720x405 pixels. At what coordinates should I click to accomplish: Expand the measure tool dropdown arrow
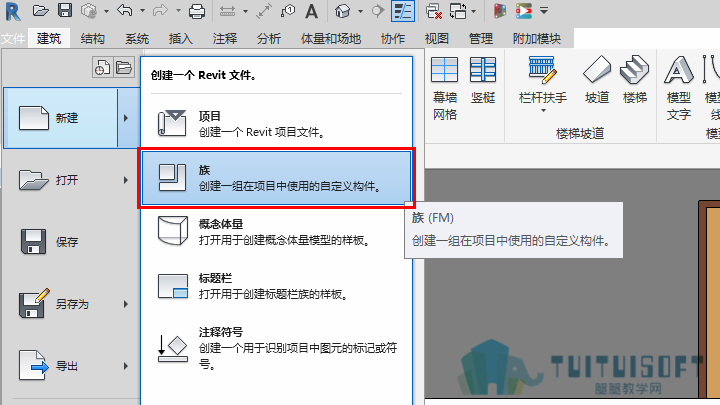pyautogui.click(x=245, y=11)
